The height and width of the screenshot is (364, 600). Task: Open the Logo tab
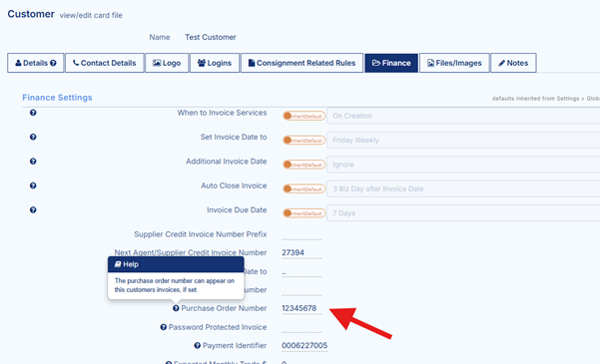167,63
